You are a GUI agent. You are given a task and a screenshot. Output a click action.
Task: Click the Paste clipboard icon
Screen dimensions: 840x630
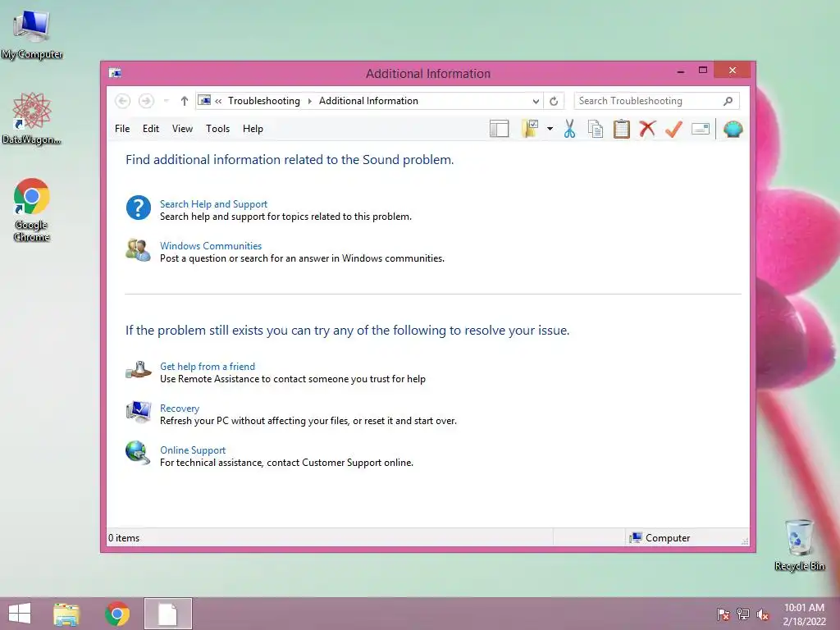click(x=622, y=129)
